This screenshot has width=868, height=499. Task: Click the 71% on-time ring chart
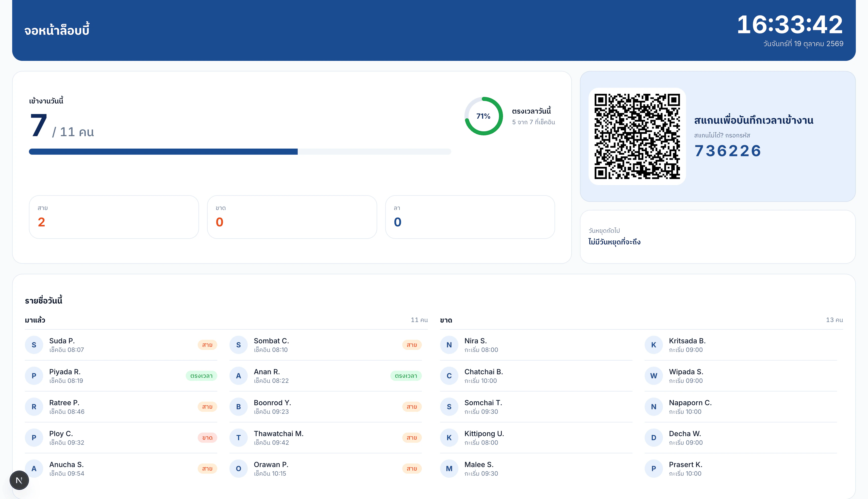pos(483,116)
